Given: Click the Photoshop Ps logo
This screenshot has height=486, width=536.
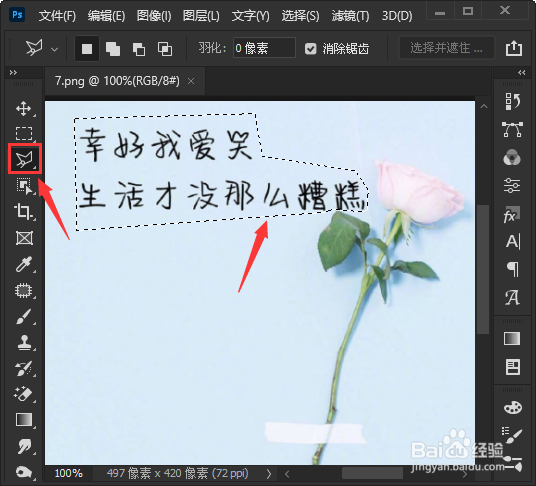Looking at the screenshot, I should 17,15.
